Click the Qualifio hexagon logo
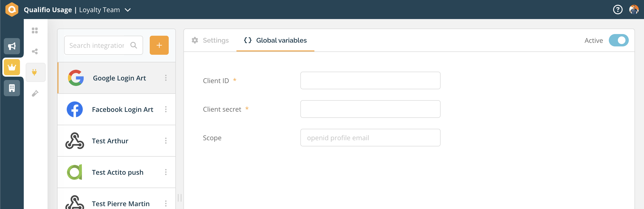The image size is (644, 209). pyautogui.click(x=12, y=10)
